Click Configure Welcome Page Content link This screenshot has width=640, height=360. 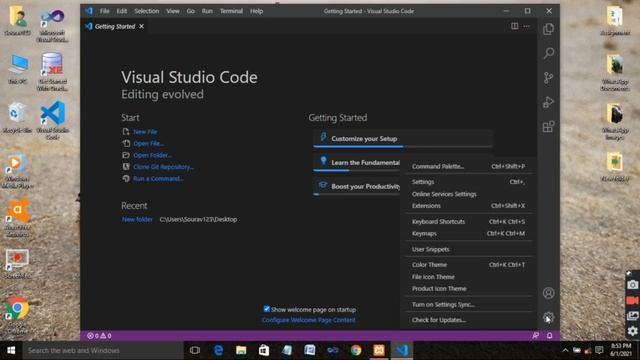point(309,320)
